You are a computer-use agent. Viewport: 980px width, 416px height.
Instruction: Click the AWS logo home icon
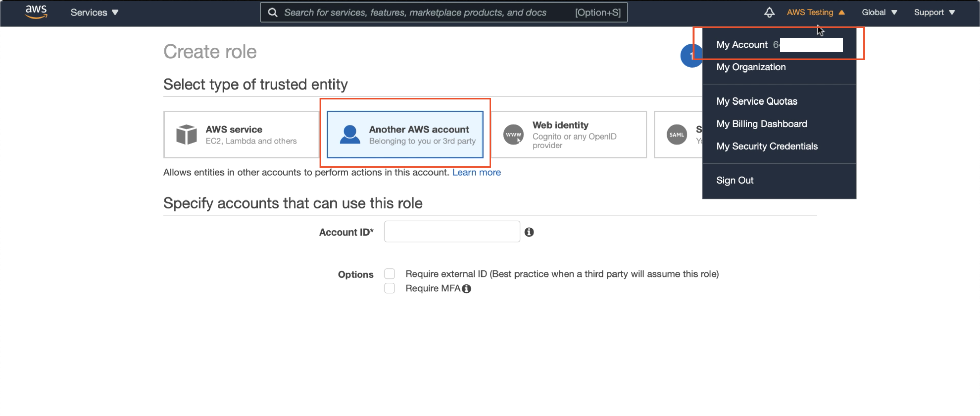(36, 12)
